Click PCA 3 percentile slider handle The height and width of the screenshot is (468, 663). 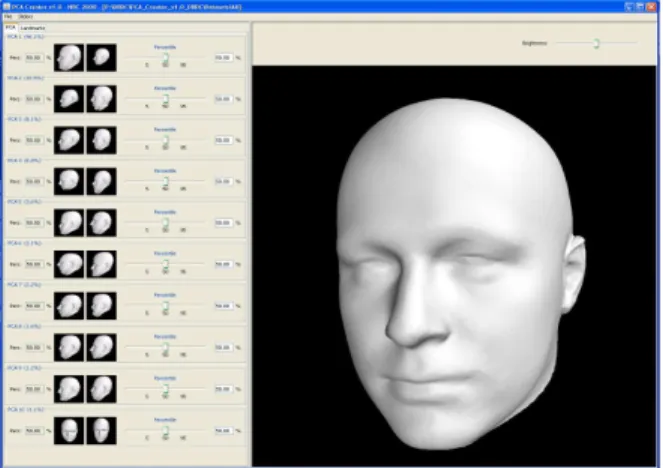[166, 140]
